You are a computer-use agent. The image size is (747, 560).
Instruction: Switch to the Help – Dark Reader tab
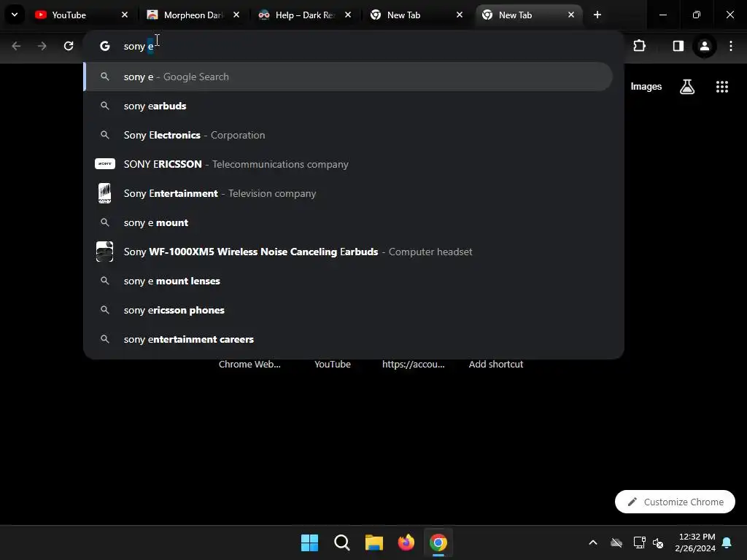click(x=304, y=15)
